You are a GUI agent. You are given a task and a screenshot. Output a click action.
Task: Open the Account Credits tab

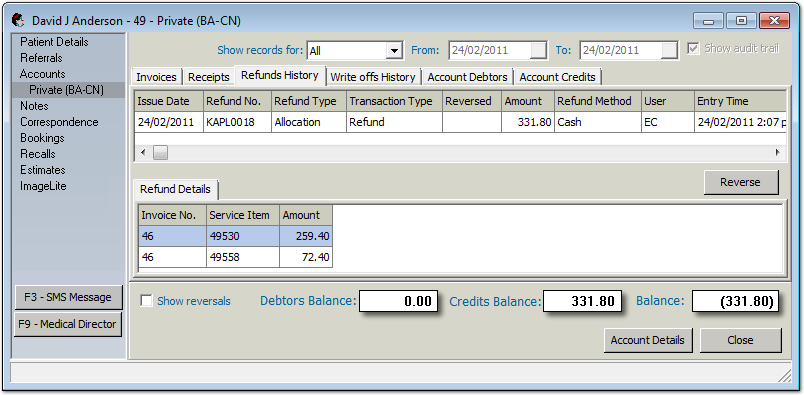557,77
